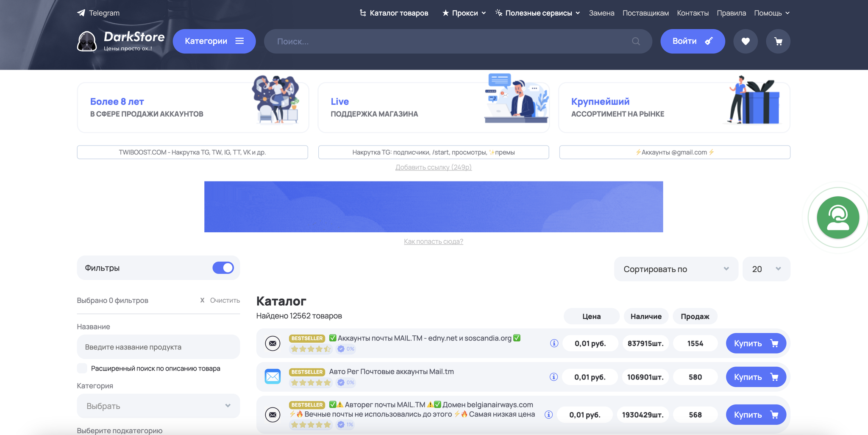Click Купить for Авто Рег Почтовые аккаунты
The image size is (868, 435).
pyautogui.click(x=756, y=376)
